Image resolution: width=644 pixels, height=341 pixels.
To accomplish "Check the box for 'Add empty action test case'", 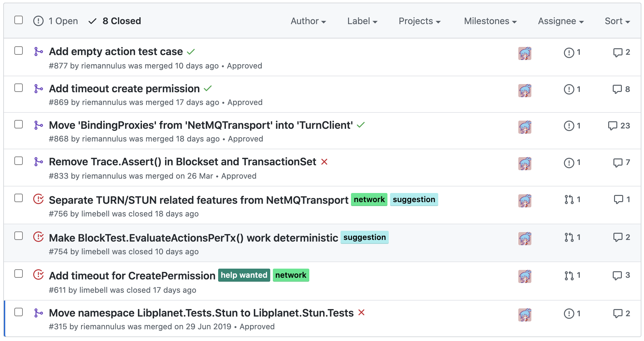I will point(19,51).
